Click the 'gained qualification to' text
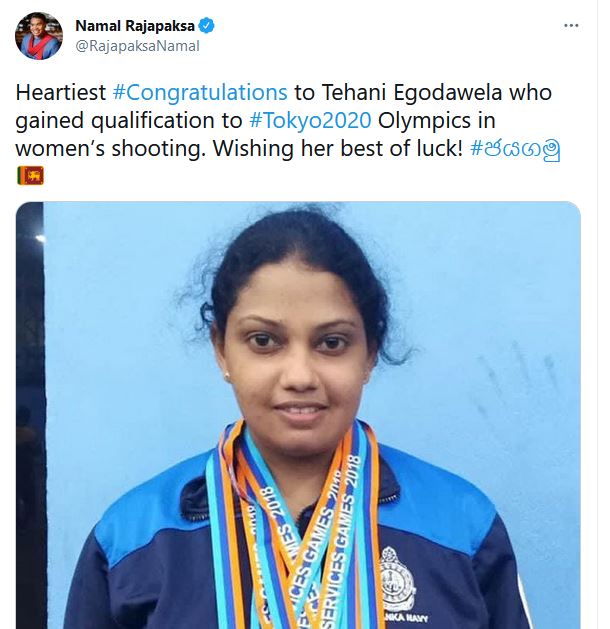610x629 pixels. (x=129, y=121)
